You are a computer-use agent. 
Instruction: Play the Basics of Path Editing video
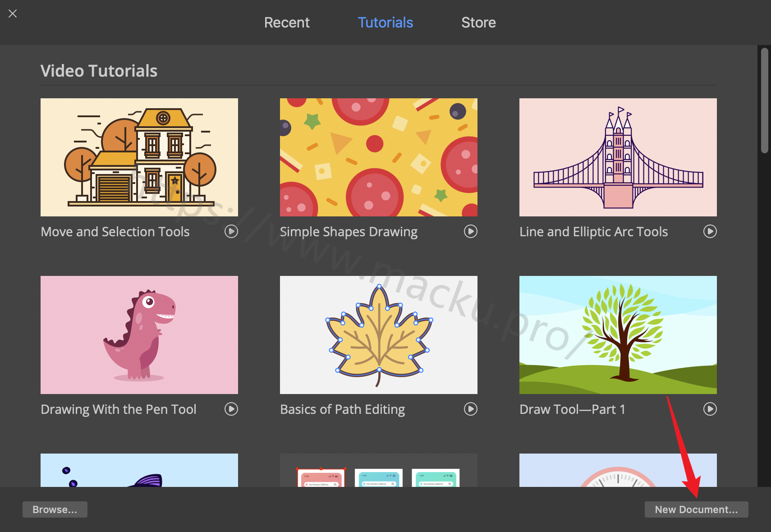point(471,409)
